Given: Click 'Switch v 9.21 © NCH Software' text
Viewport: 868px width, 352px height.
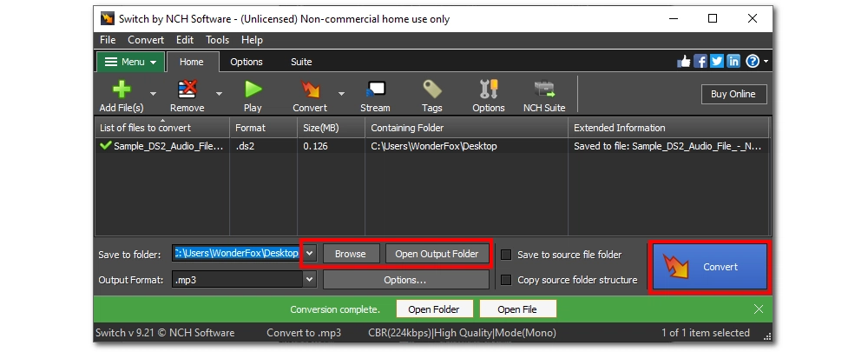Looking at the screenshot, I should click(165, 333).
